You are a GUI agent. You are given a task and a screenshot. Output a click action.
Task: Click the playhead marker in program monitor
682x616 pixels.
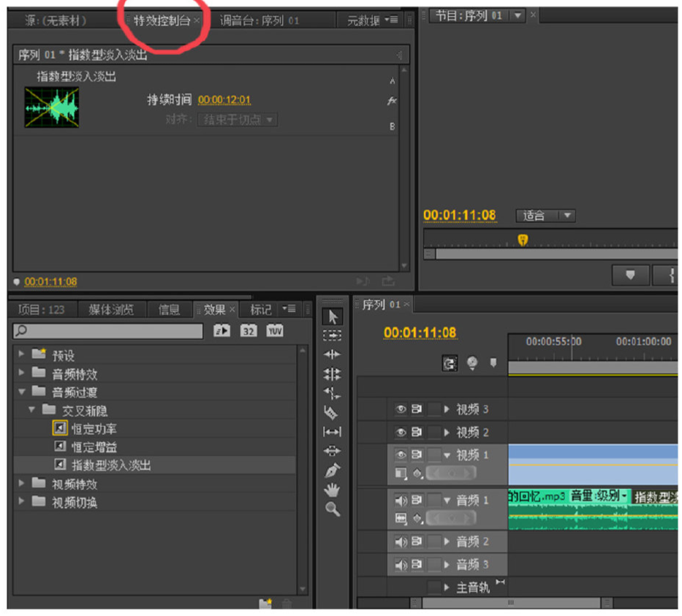523,240
